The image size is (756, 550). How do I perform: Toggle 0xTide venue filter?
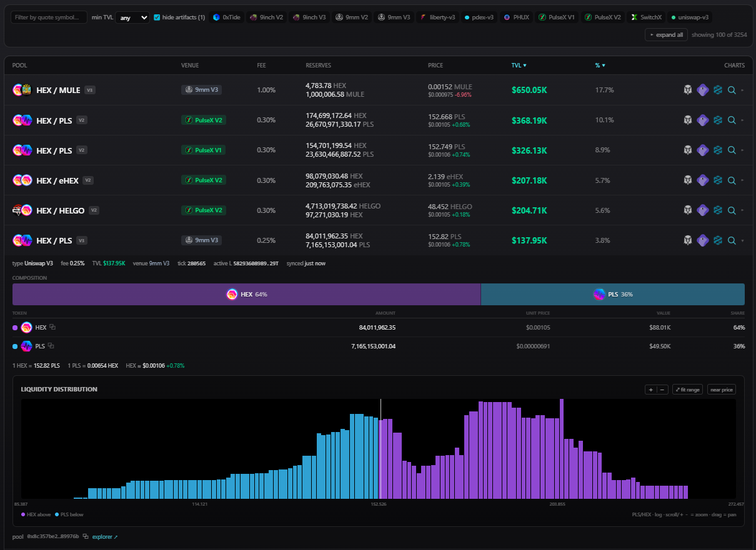(x=226, y=17)
